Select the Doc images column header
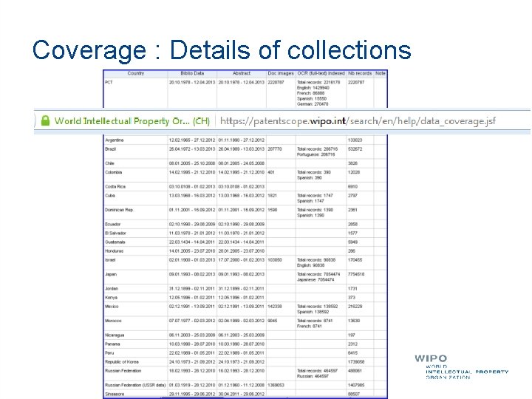The image size is (532, 399). [281, 73]
